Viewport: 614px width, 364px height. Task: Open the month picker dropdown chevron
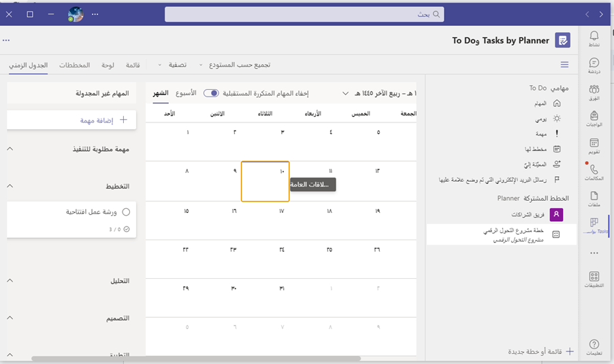[345, 93]
